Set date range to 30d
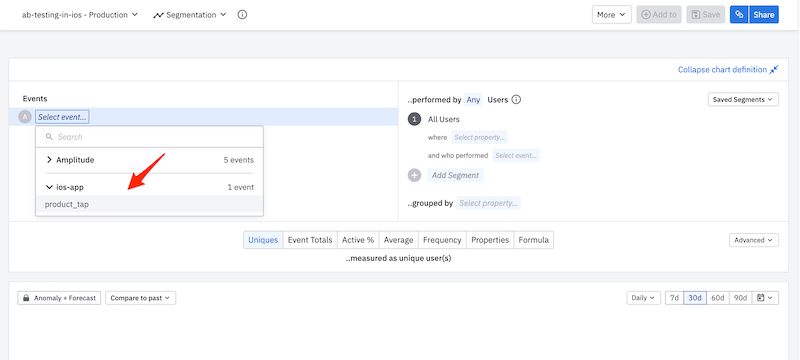 click(x=695, y=298)
